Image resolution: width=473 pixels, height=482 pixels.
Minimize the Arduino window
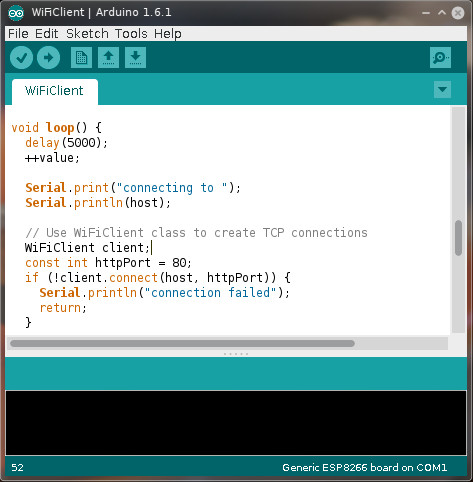[x=426, y=13]
